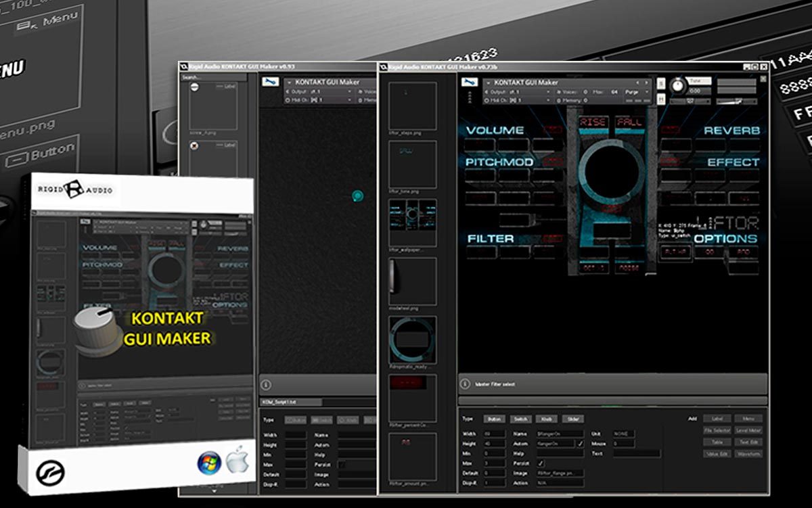Click the teal knob in v0.93 canvas
Image resolution: width=812 pixels, height=508 pixels.
(x=357, y=196)
